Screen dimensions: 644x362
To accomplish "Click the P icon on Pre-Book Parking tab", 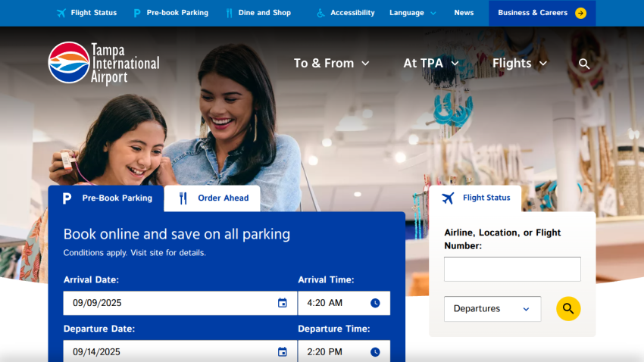I will coord(67,198).
